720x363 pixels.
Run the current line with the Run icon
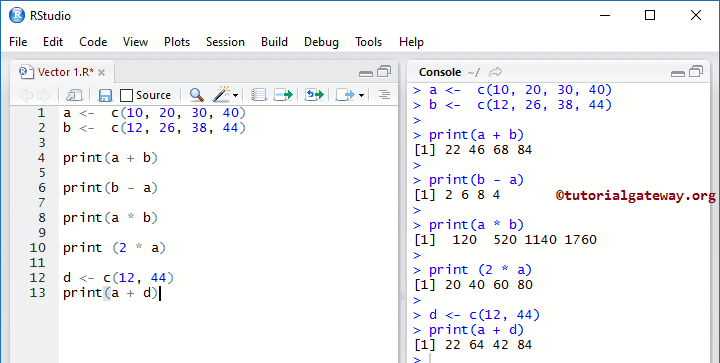coord(283,95)
